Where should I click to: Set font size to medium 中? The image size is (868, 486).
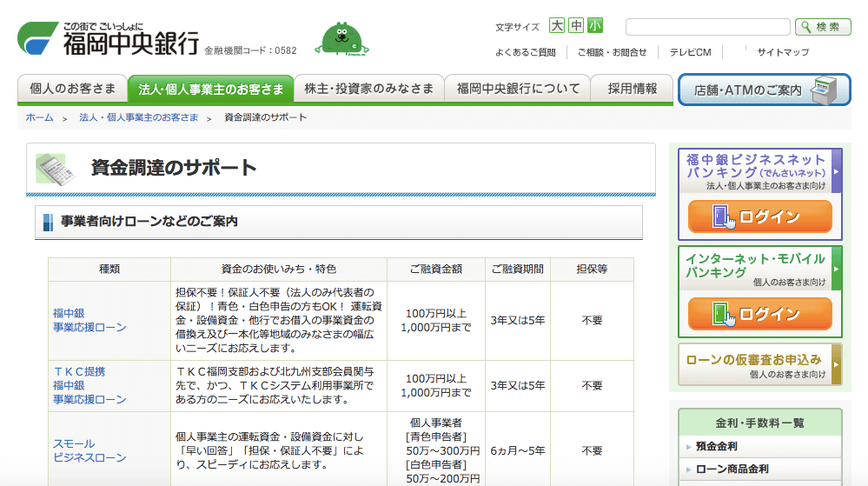click(576, 25)
